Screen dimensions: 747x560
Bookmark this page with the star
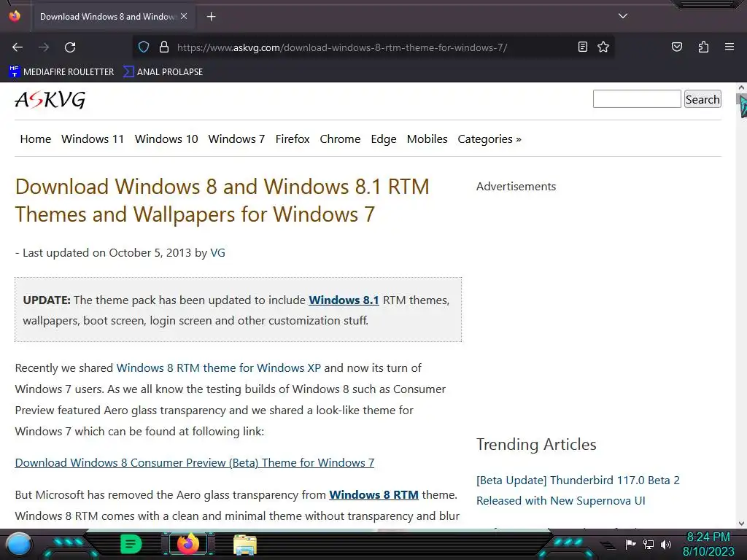603,47
